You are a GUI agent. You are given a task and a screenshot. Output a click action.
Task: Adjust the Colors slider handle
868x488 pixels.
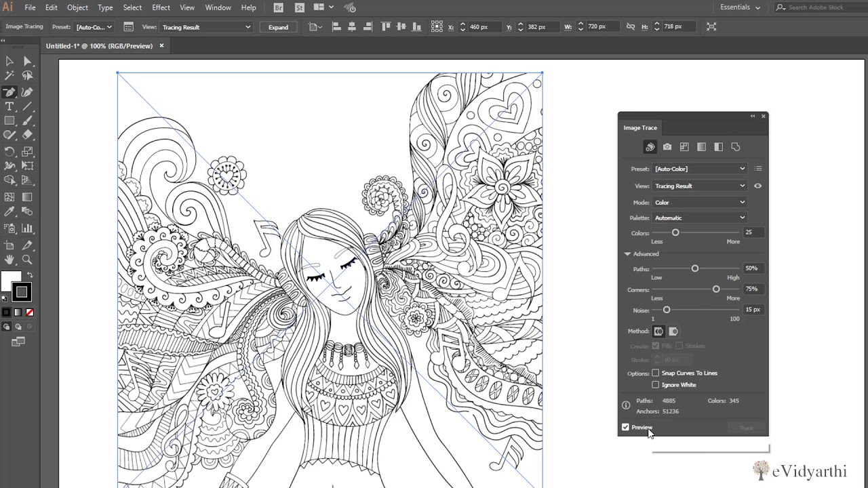[x=675, y=232]
